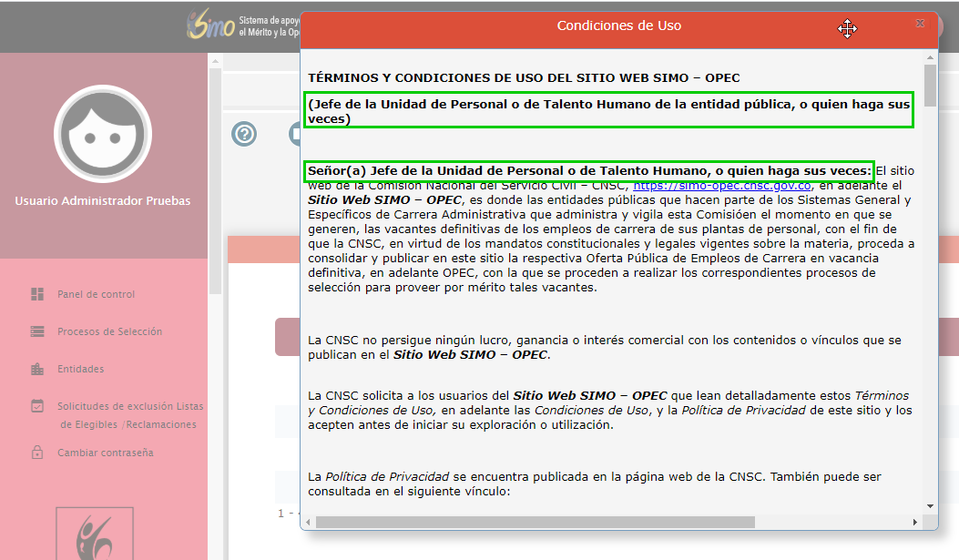Click the Panel de control grid icon
959x560 pixels.
(x=37, y=294)
